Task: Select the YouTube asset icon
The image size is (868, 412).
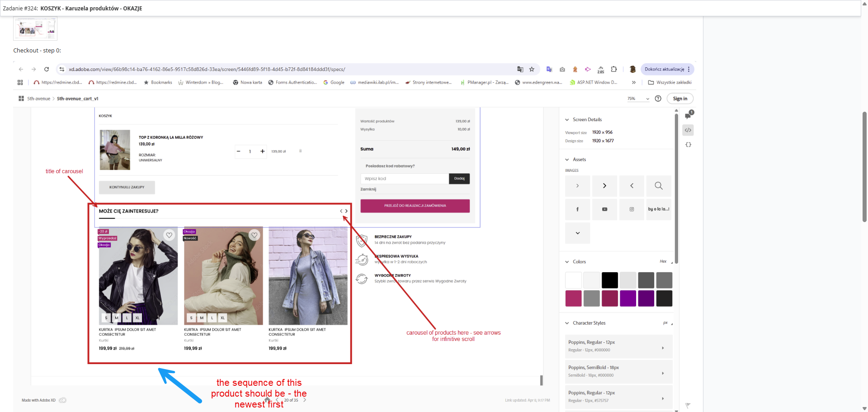Action: [604, 209]
